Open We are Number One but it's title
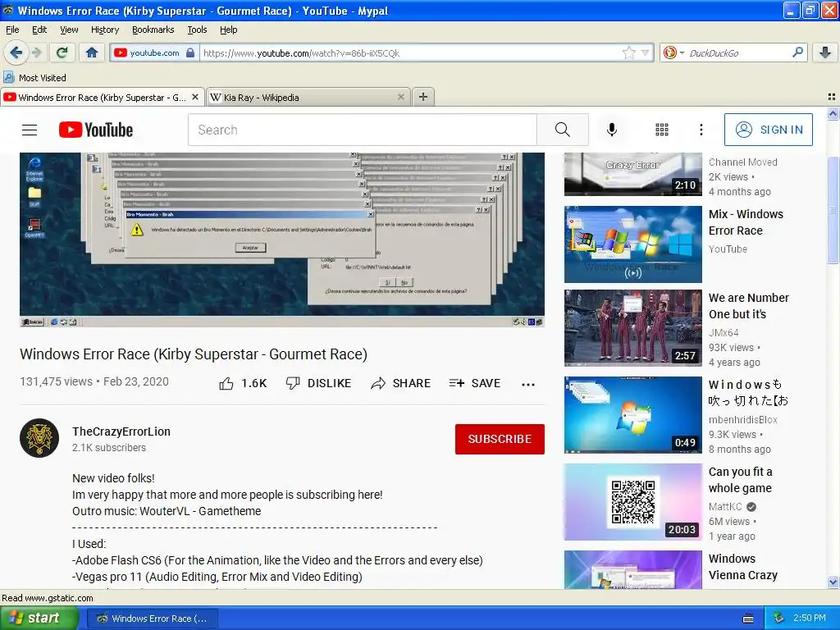Screen dimensions: 840x630 [x=748, y=306]
